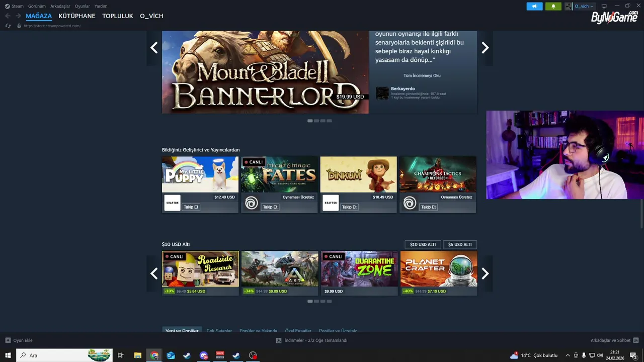Click Ubisoft logo under Might & Magic Fates
The height and width of the screenshot is (362, 644).
coord(252,203)
